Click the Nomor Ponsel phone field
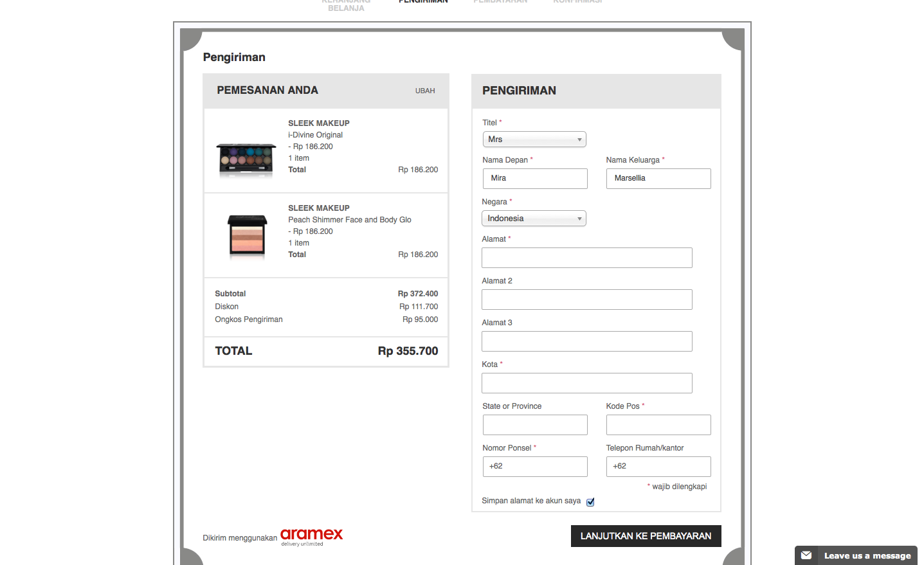This screenshot has height=565, width=924. [535, 467]
